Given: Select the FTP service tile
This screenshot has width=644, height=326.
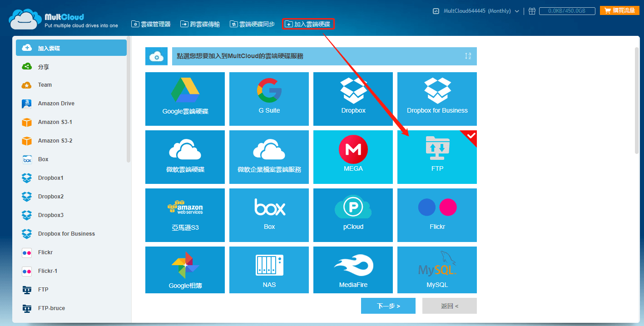Looking at the screenshot, I should [437, 157].
